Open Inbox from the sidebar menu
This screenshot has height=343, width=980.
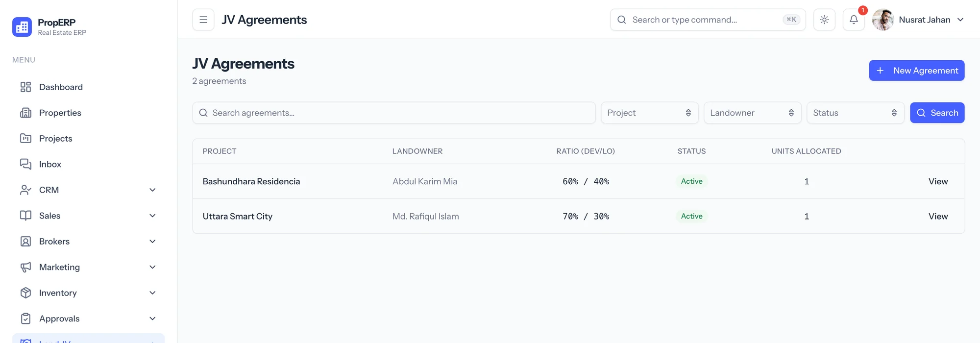[88, 164]
